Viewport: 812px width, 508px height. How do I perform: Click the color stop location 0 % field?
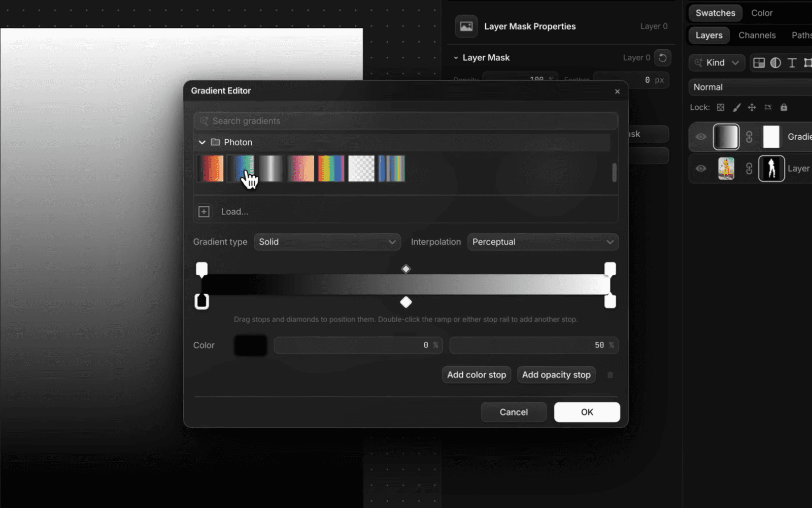(x=358, y=345)
